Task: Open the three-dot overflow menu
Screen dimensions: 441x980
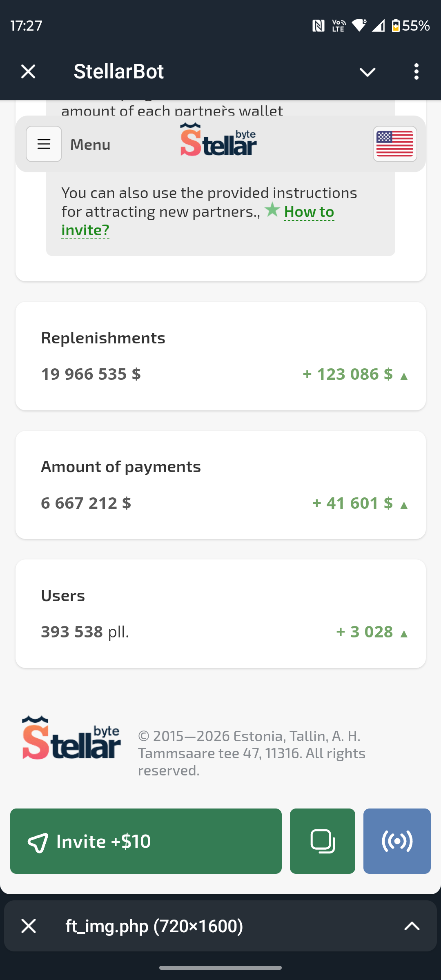Action: [416, 71]
